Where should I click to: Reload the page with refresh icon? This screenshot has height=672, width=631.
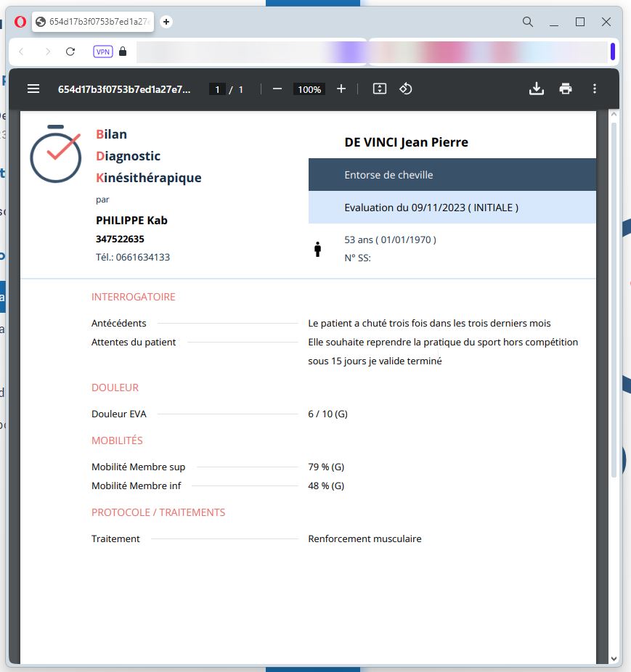[70, 52]
